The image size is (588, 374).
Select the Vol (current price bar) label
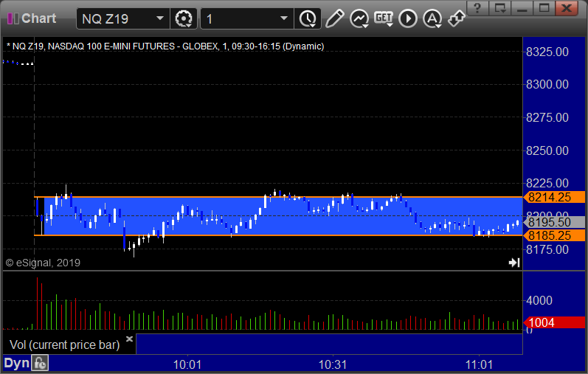click(x=64, y=344)
